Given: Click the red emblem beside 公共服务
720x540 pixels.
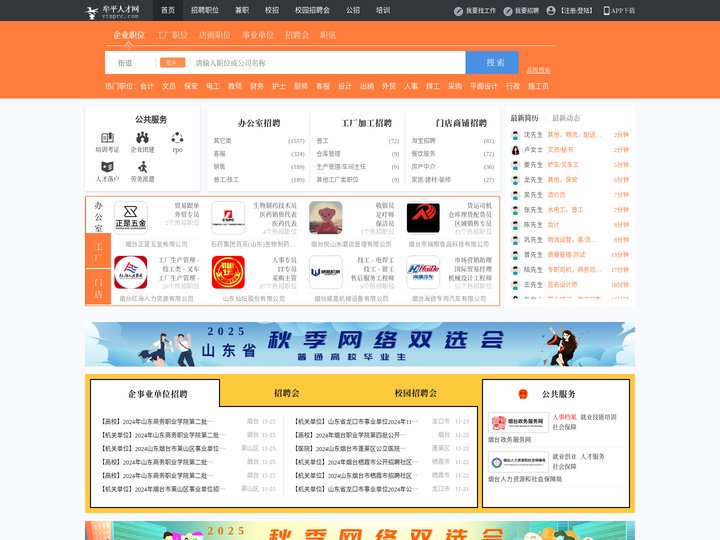Looking at the screenshot, I should point(523,394).
